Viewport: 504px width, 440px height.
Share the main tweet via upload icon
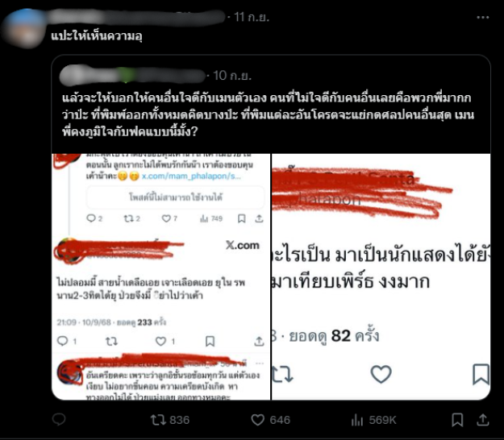[x=483, y=420]
